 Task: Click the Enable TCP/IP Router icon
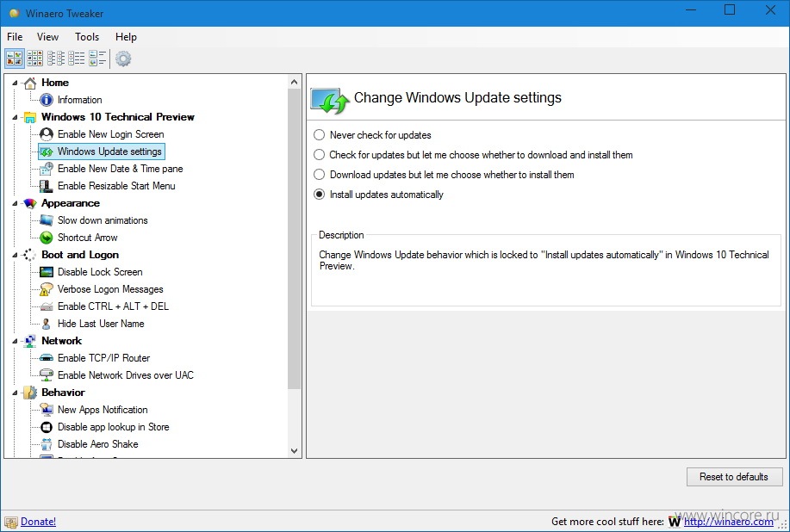pos(47,358)
